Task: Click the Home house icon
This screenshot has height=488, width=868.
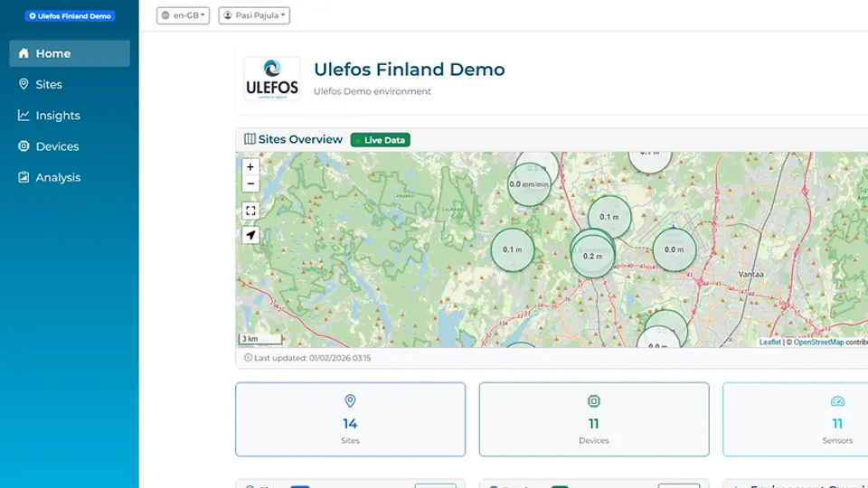Action: (24, 53)
